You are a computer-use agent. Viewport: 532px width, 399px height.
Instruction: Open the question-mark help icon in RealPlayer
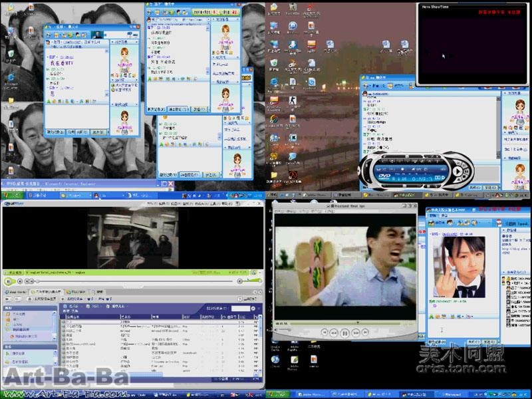240,299
